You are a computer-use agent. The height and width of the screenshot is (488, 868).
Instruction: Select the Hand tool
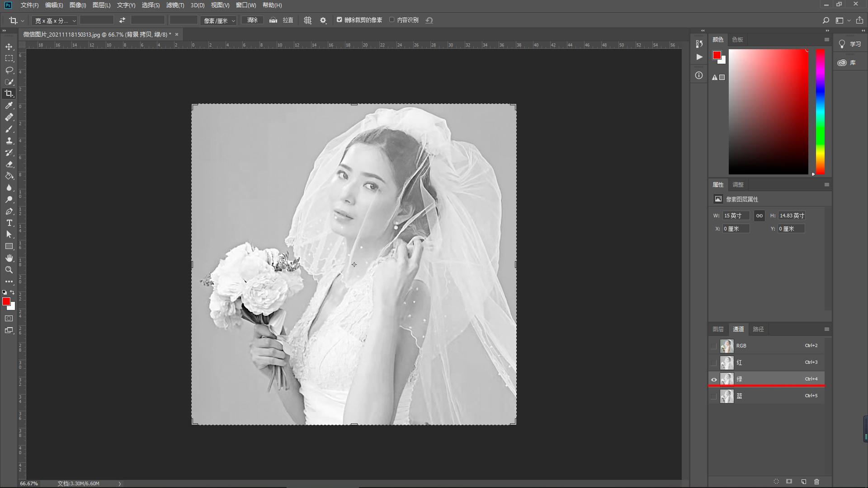click(8, 258)
